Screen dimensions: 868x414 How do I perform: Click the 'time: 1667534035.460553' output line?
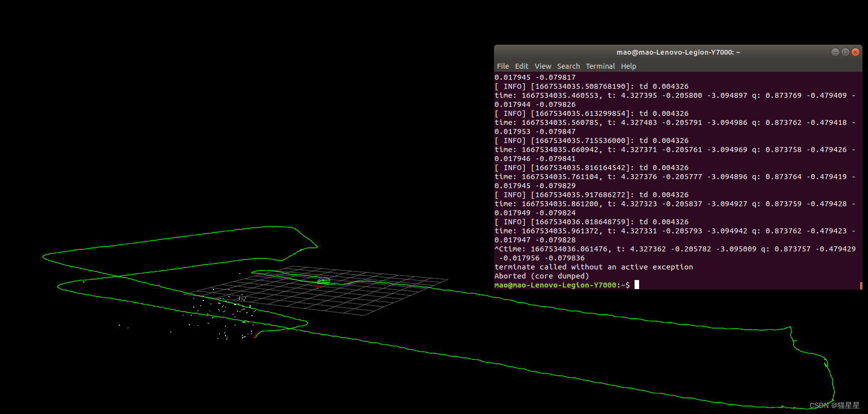tap(675, 95)
